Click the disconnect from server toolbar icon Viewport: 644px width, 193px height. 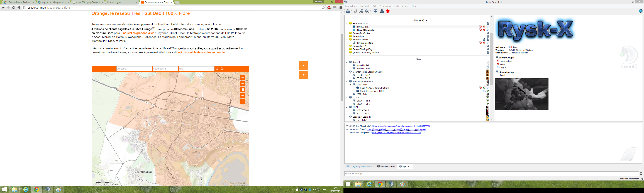point(348,11)
